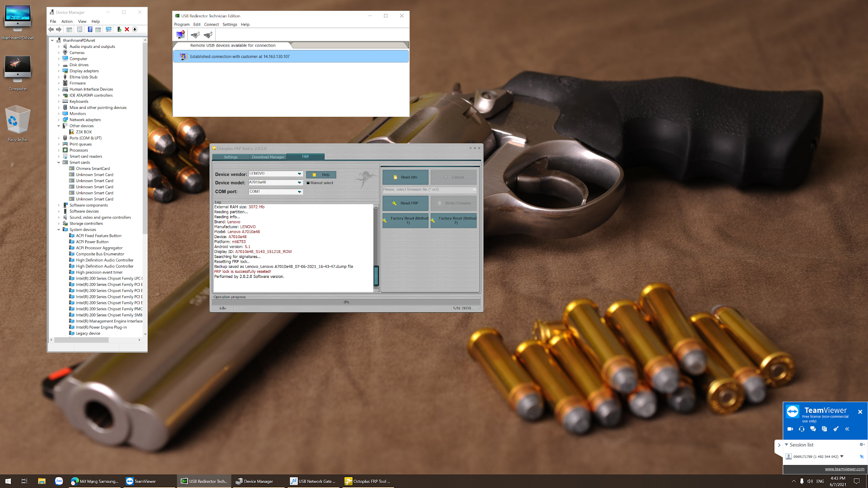The height and width of the screenshot is (488, 868).
Task: Open the Device vendor LENOVO dropdown
Action: click(x=299, y=174)
